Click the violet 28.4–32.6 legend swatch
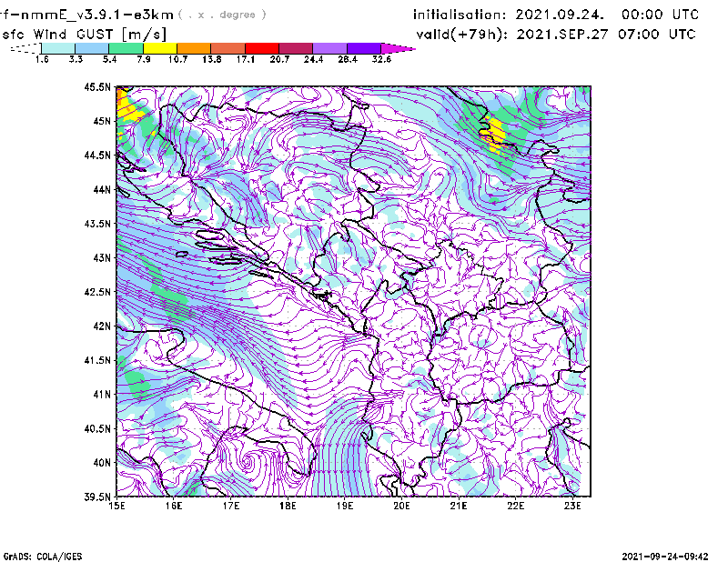This screenshot has height=562, width=728. tap(364, 48)
